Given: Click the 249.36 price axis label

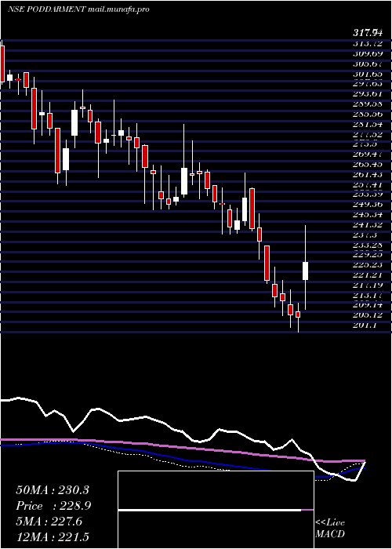Looking at the screenshot, I should coord(368,205).
